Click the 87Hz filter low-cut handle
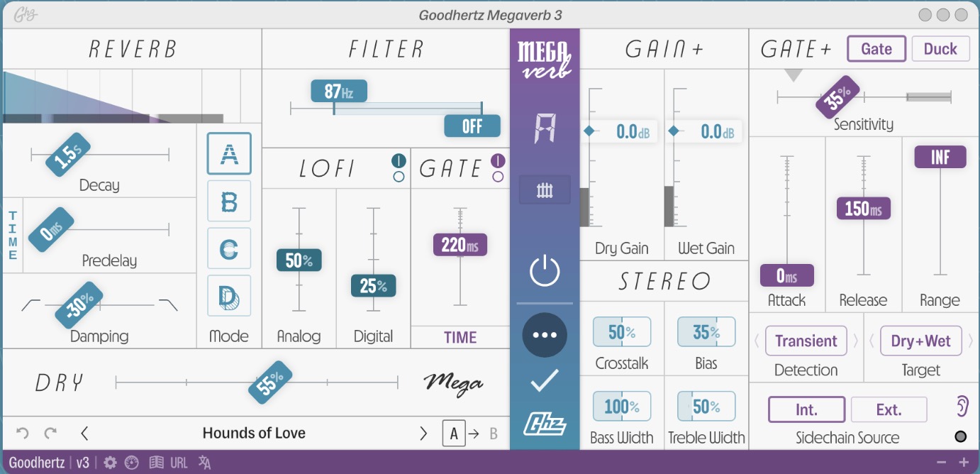The height and width of the screenshot is (474, 980). coord(339,92)
